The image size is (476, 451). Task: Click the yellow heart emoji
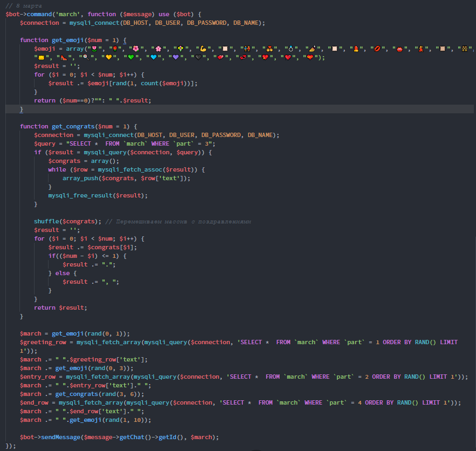tap(108, 58)
